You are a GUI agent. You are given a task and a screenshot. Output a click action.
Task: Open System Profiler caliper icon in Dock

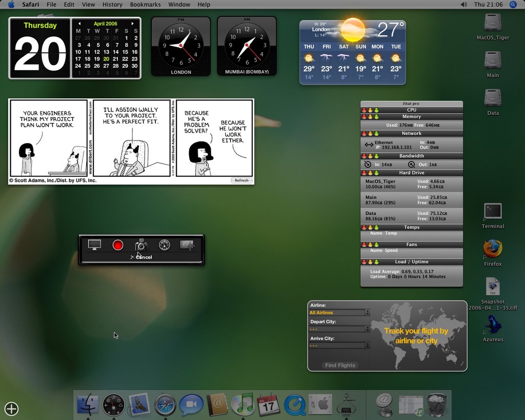click(x=346, y=405)
